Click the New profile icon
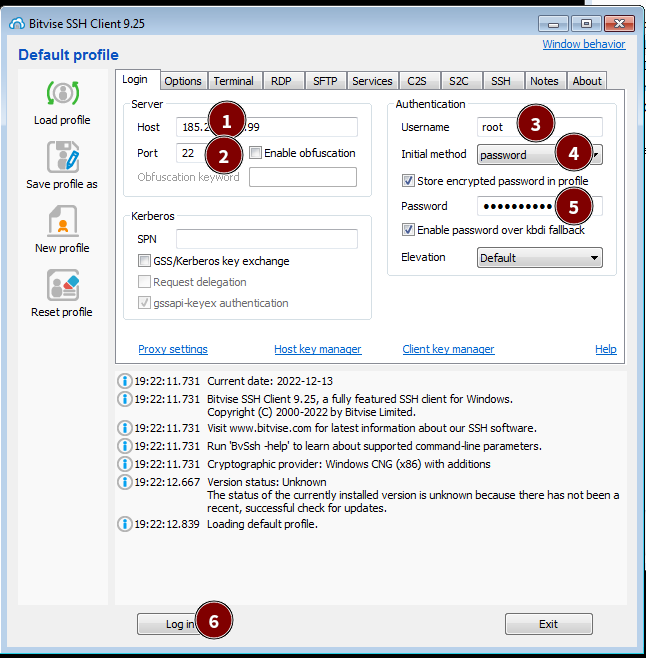Viewport: 646px width, 658px height. [x=63, y=221]
